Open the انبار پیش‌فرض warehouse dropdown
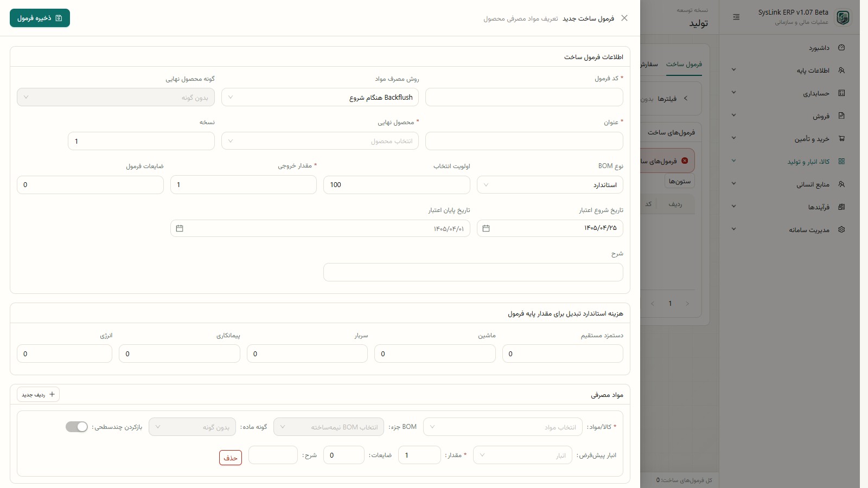868x488 pixels. pos(522,455)
